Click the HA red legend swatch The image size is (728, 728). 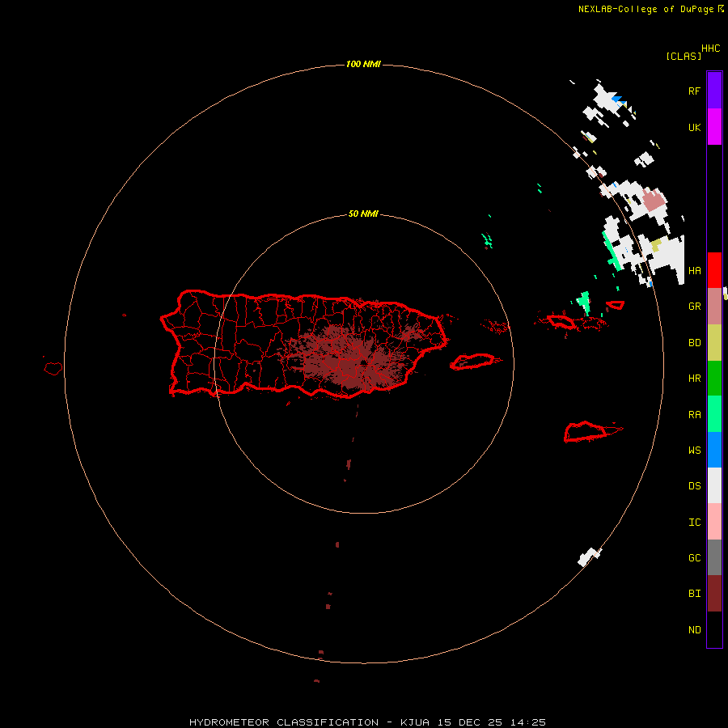click(x=714, y=270)
